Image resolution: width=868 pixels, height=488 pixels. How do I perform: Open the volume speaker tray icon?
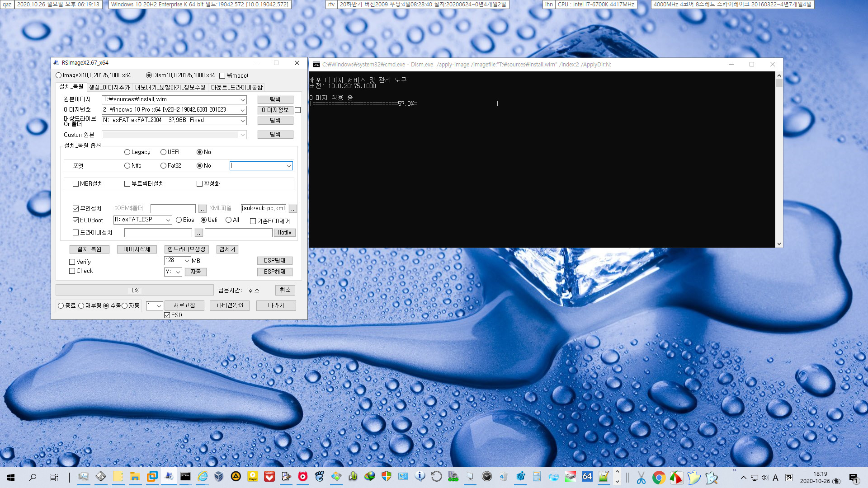tap(764, 478)
